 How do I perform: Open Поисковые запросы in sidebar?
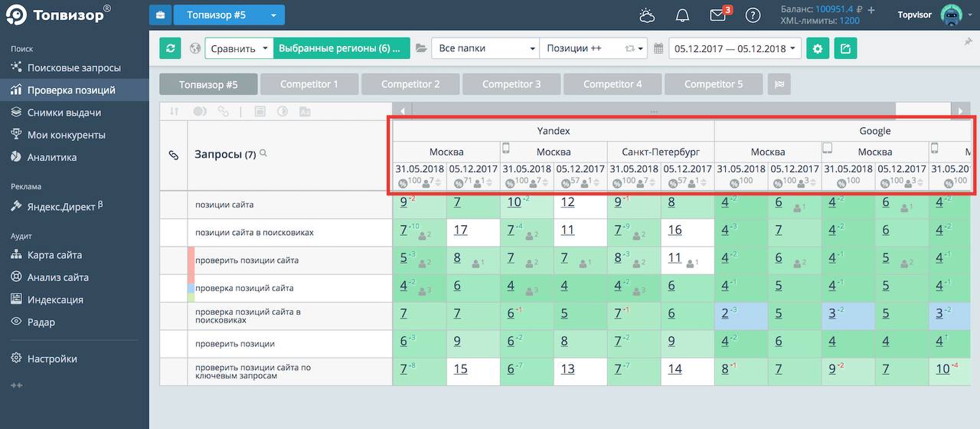click(74, 67)
